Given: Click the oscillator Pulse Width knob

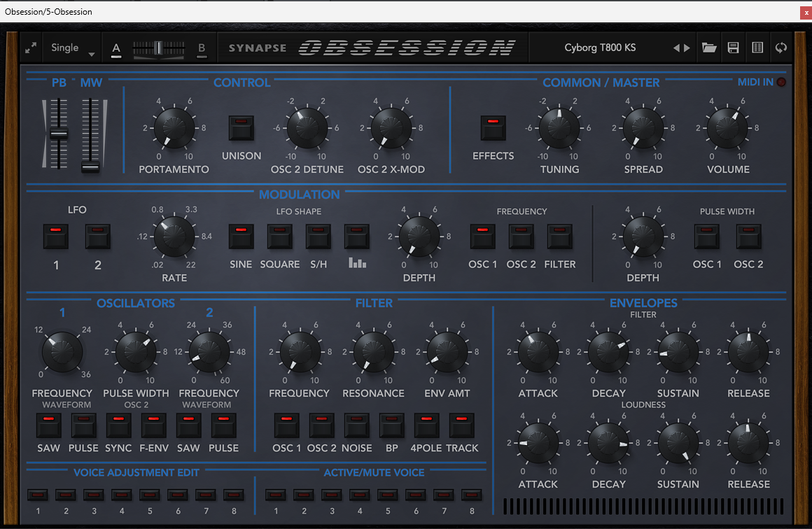Looking at the screenshot, I should pyautogui.click(x=136, y=352).
